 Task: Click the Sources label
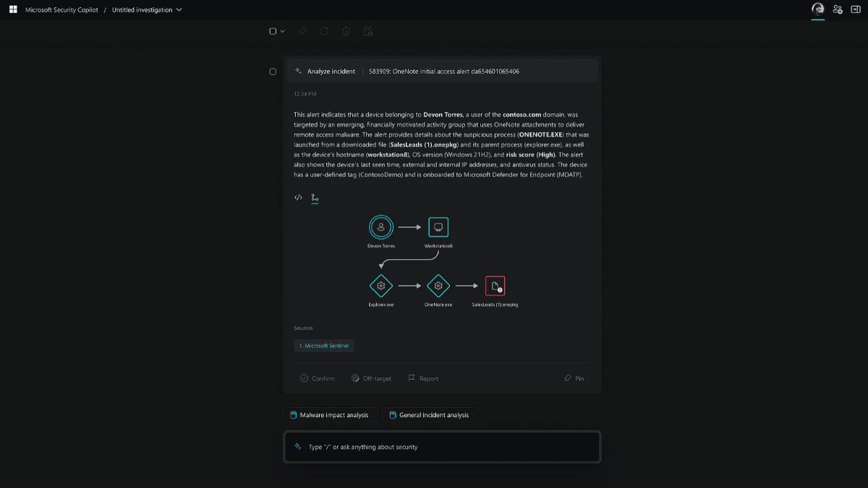[303, 328]
